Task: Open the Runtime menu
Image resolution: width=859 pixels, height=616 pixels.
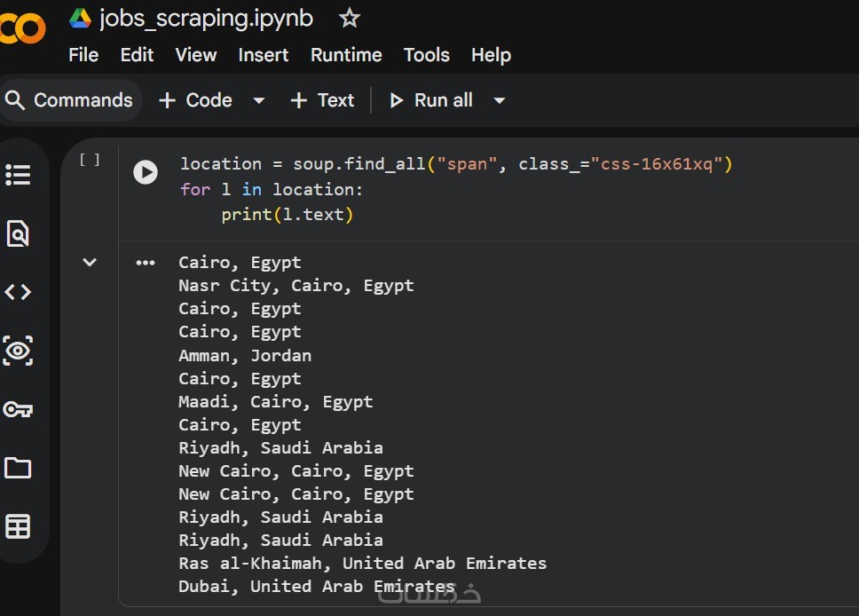Action: (346, 55)
